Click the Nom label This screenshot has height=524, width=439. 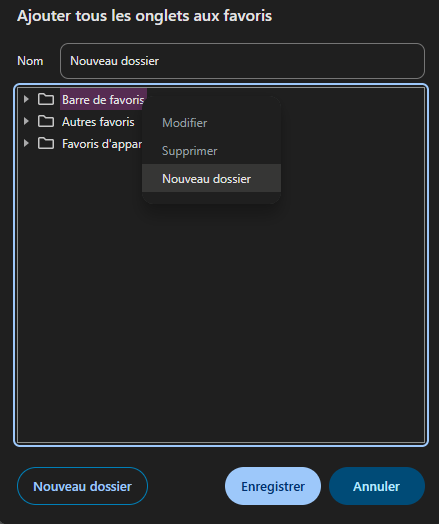point(30,61)
